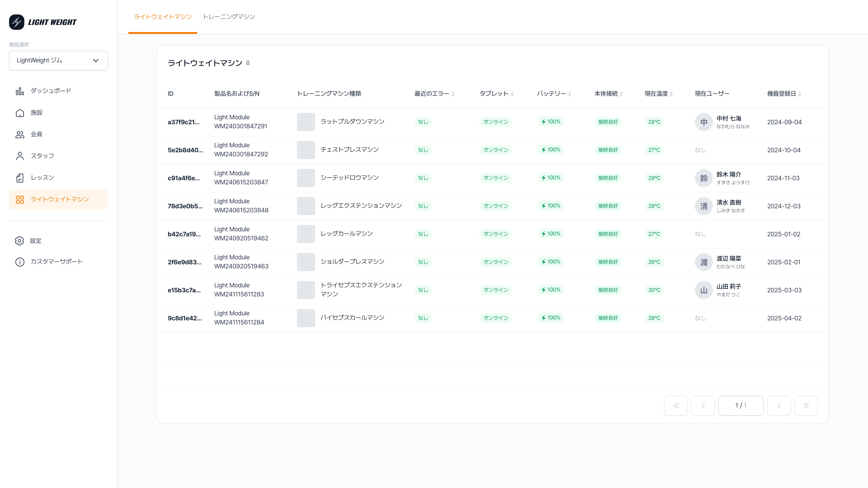Open user 中村 七海 avatar

pos(704,122)
